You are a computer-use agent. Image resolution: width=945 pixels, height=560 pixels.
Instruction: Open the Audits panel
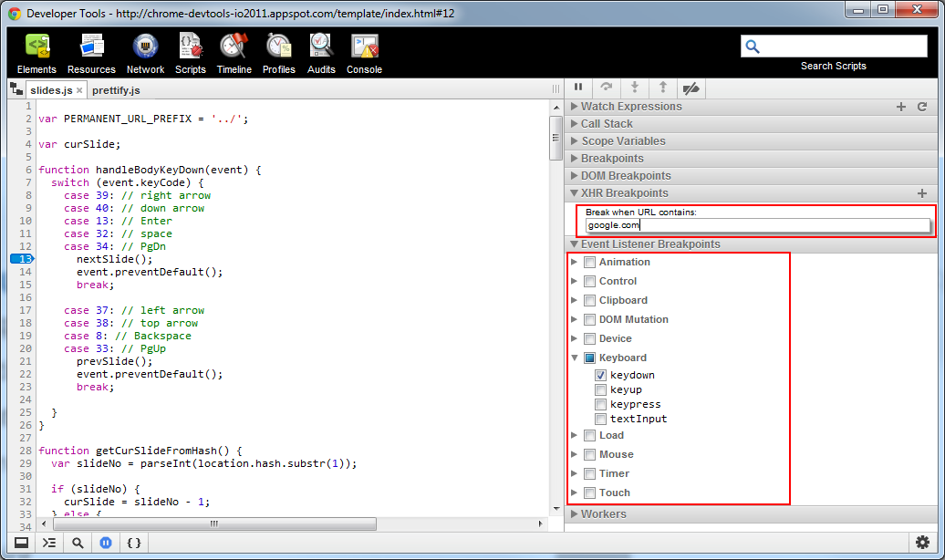[321, 53]
